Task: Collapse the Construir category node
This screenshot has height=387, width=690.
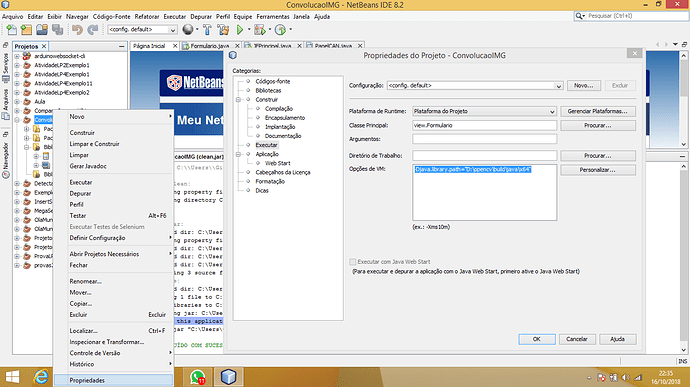Action: point(238,100)
